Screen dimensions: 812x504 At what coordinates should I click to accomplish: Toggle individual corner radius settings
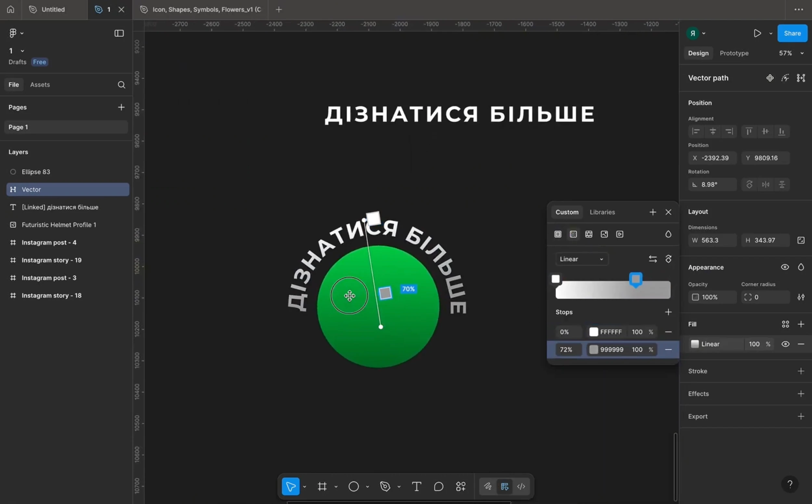(801, 297)
